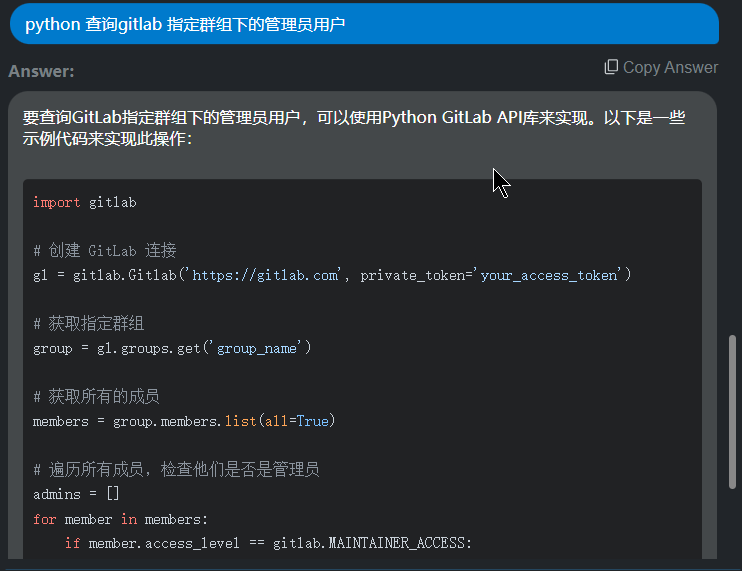Image resolution: width=742 pixels, height=571 pixels.
Task: Click the 'your_access_token' string in code
Action: (549, 275)
